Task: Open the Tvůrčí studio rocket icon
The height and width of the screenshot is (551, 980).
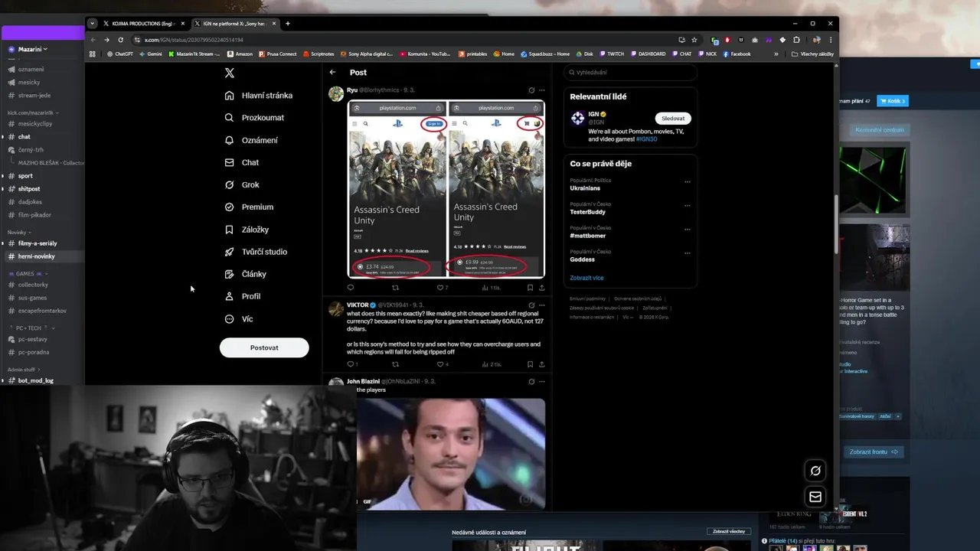Action: tap(229, 252)
